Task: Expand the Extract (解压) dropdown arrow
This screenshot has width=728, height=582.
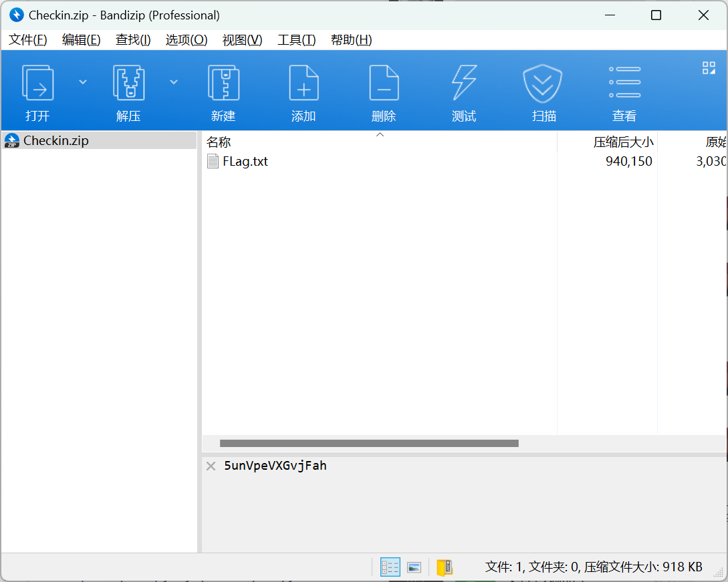Action: click(174, 82)
